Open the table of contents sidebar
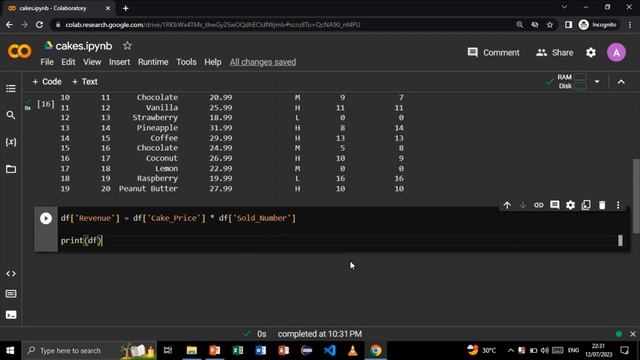Screen dimensions: 640x360 [x=11, y=89]
